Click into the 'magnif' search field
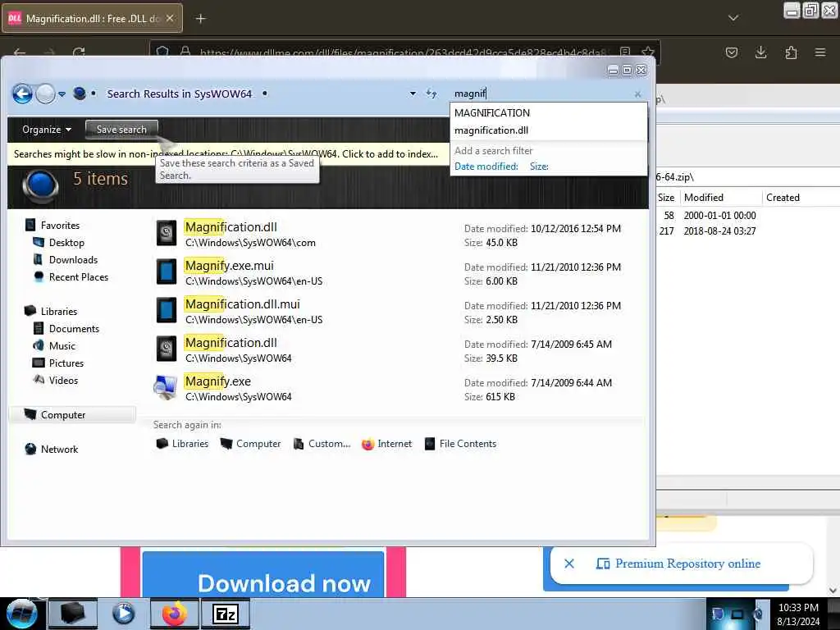 [x=541, y=94]
